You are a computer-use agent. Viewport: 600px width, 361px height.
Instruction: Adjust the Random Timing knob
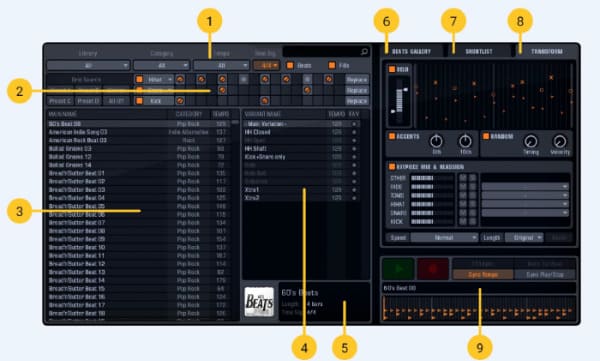[x=530, y=141]
